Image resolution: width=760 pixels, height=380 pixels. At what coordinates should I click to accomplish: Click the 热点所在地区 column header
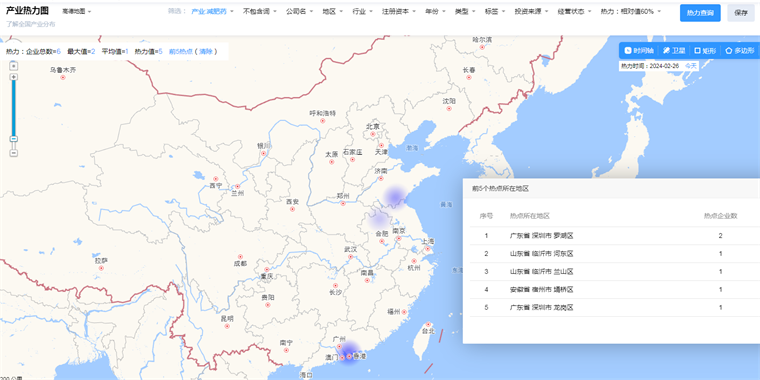[x=529, y=216]
